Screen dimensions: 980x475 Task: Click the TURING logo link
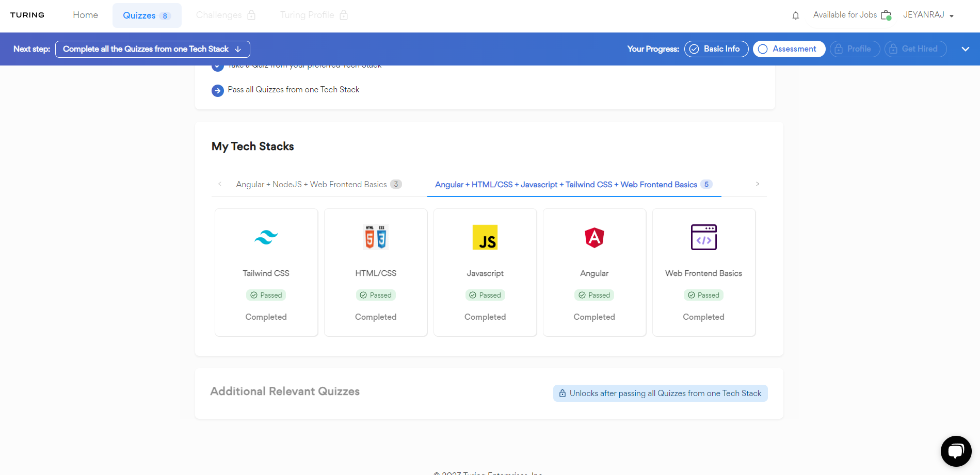point(27,15)
